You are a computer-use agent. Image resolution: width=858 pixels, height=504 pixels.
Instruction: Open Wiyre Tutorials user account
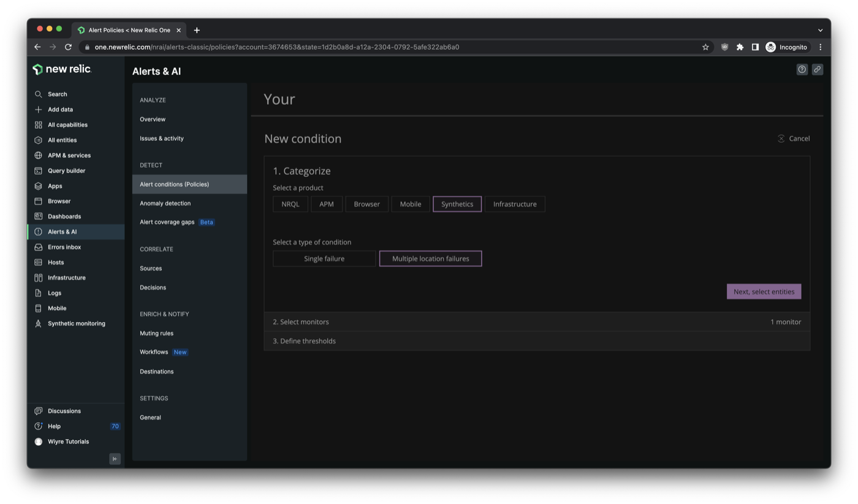(62, 442)
